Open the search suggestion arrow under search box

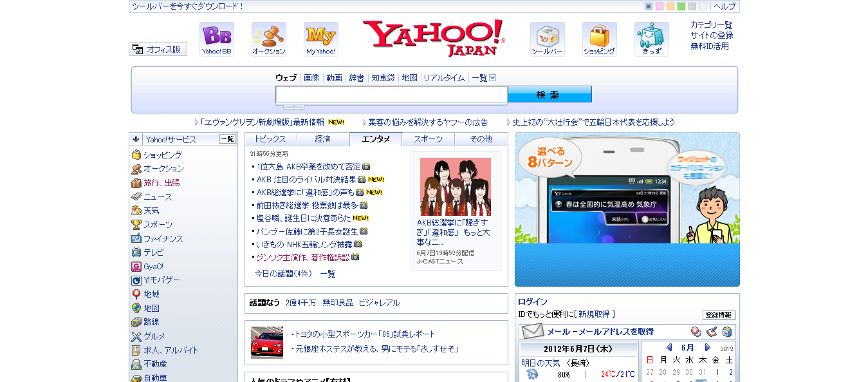(293, 106)
